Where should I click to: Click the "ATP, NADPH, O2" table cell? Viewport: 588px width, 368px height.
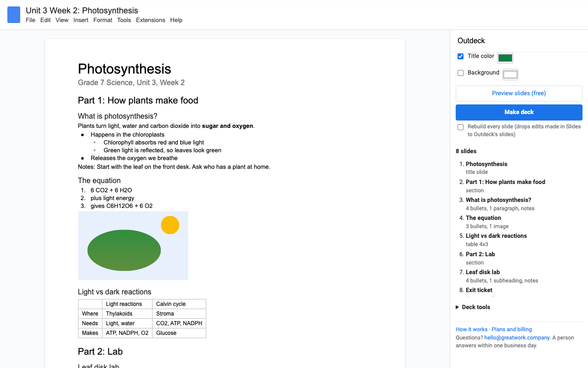(x=127, y=333)
